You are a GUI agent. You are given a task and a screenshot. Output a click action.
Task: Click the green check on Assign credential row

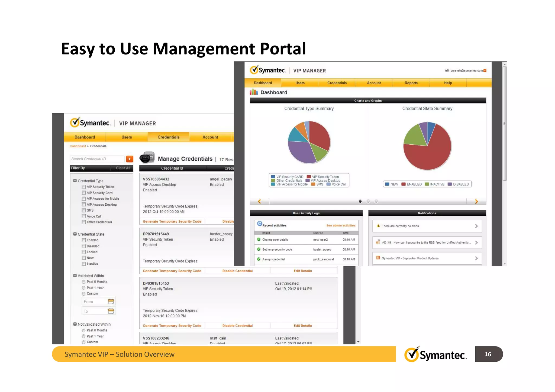point(259,259)
